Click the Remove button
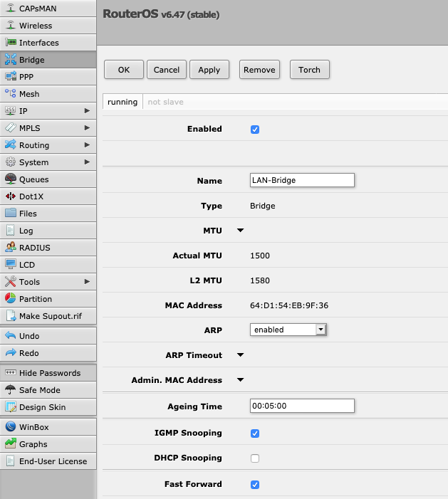The height and width of the screenshot is (499, 448). click(259, 69)
